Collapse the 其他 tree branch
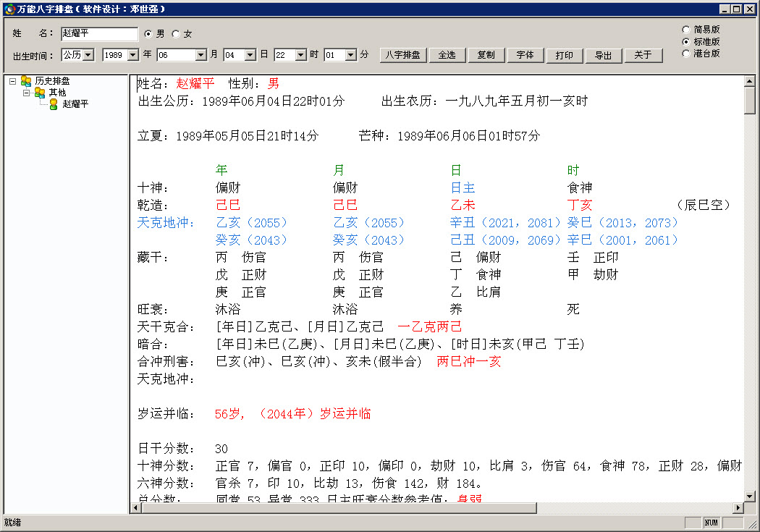 coord(26,93)
